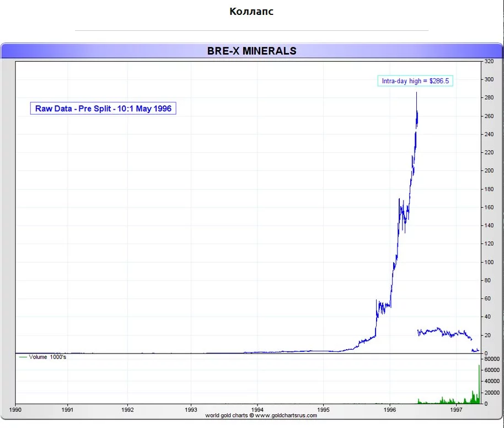
Task: Click the 300 price axis label
Action: (x=489, y=79)
